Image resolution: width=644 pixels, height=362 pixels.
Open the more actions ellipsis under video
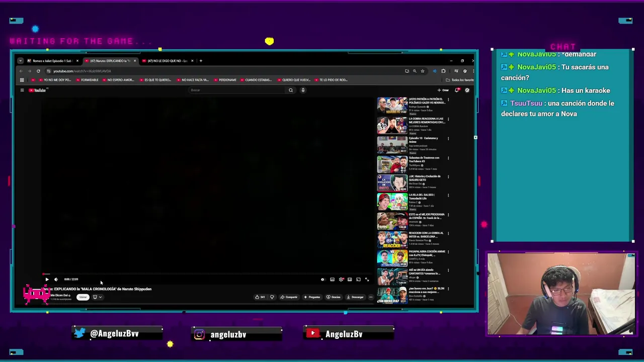(x=371, y=297)
